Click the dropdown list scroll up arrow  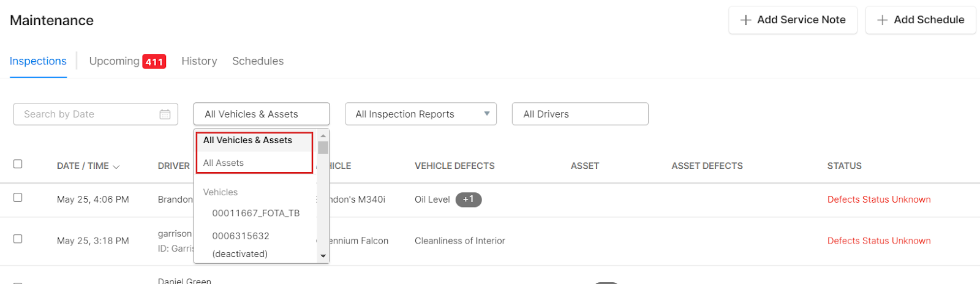coord(323,136)
